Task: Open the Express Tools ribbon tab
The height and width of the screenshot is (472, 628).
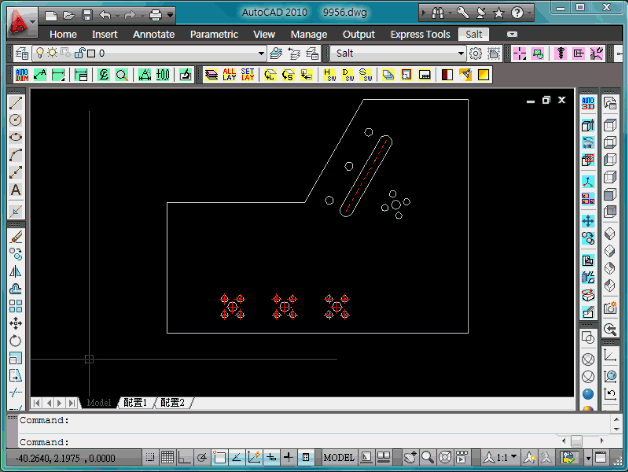Action: click(x=420, y=34)
